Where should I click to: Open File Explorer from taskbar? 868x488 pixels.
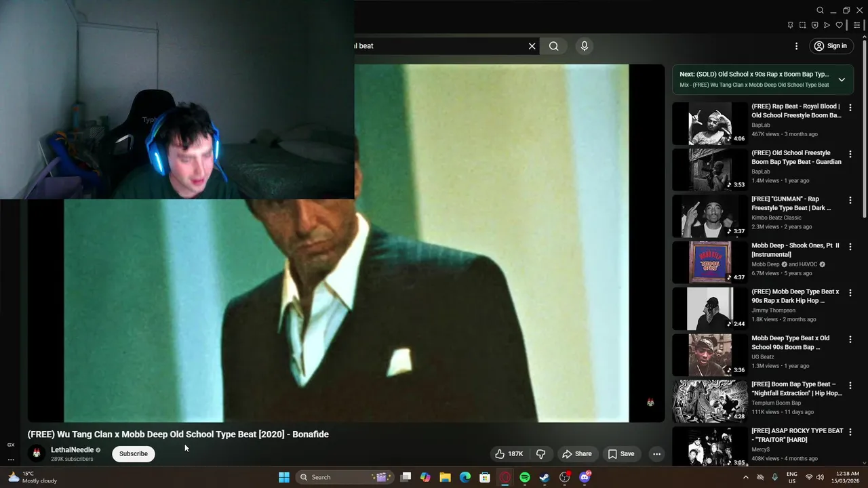445,477
